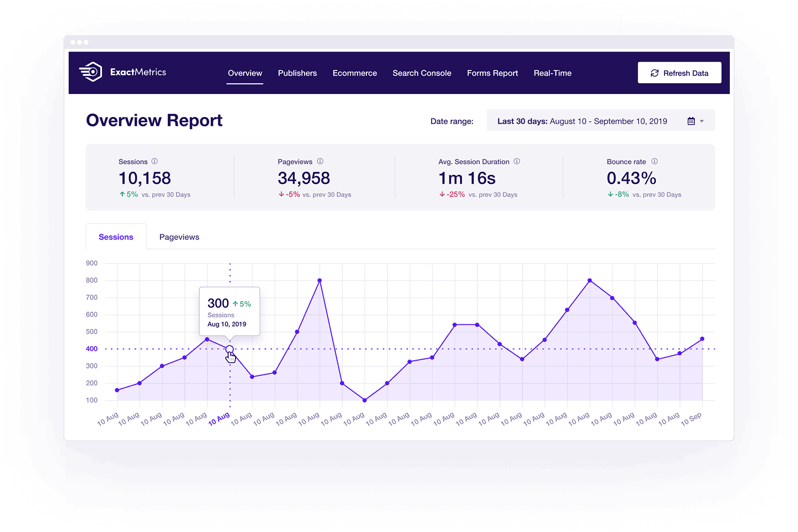Select the Sessions chart tab
The image size is (798, 532).
116,237
